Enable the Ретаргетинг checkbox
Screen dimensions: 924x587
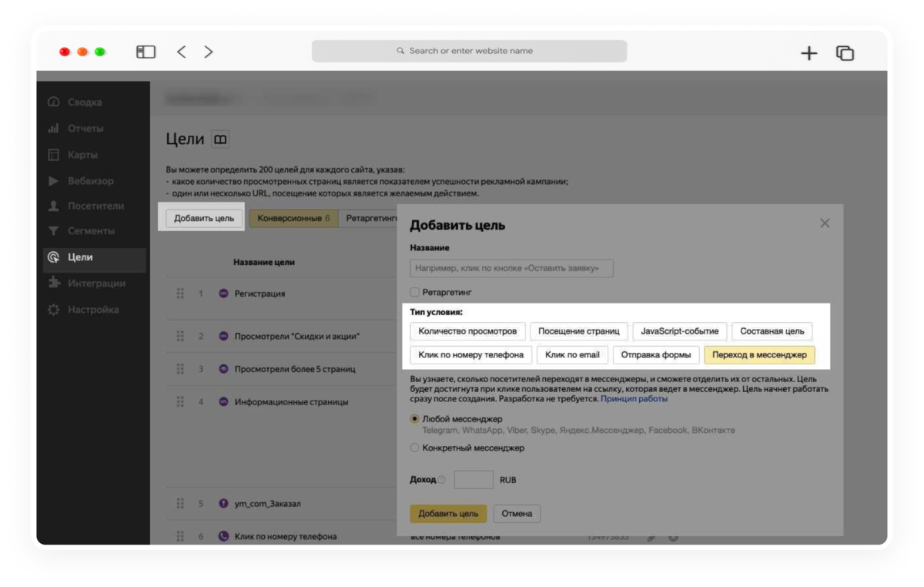415,292
